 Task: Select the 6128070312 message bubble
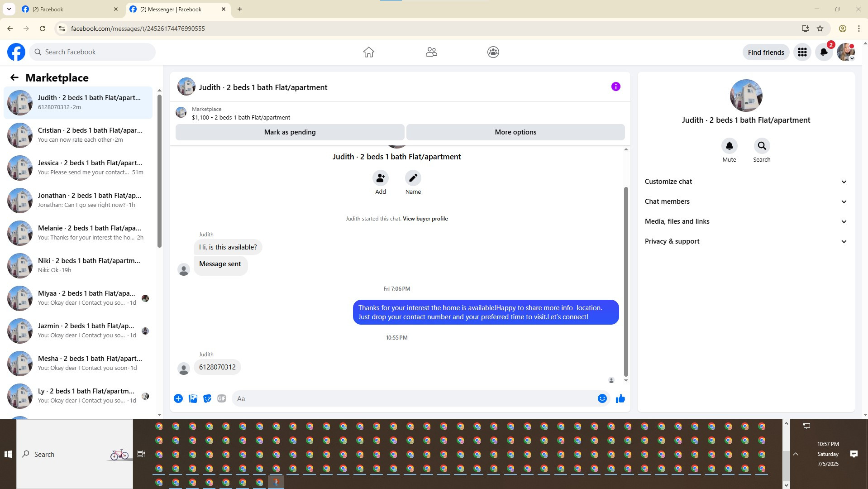[217, 367]
